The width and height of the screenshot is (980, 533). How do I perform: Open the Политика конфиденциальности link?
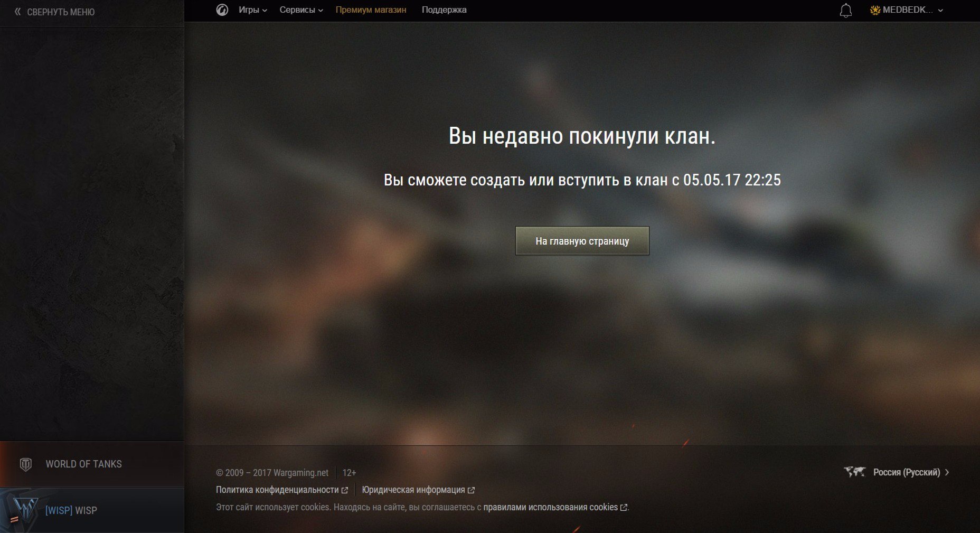[x=277, y=490]
